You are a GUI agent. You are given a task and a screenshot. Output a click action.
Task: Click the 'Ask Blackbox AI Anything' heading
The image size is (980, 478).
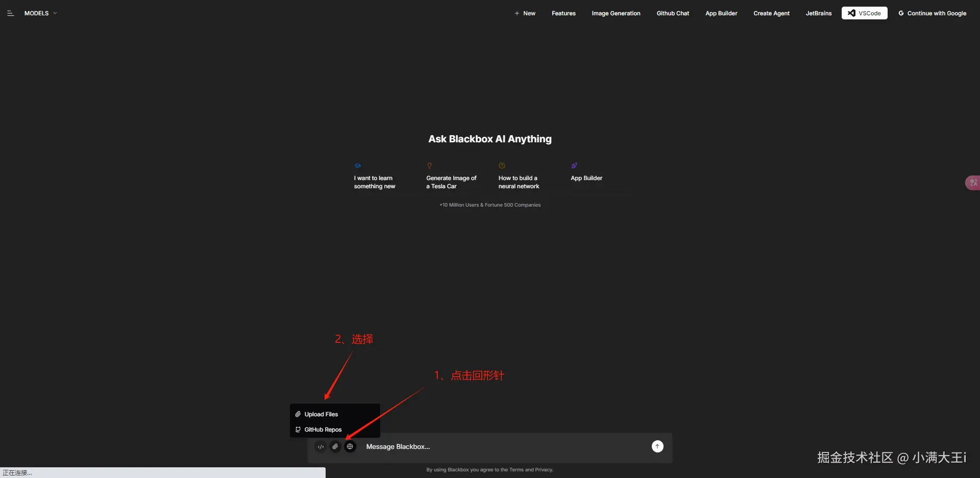[490, 139]
